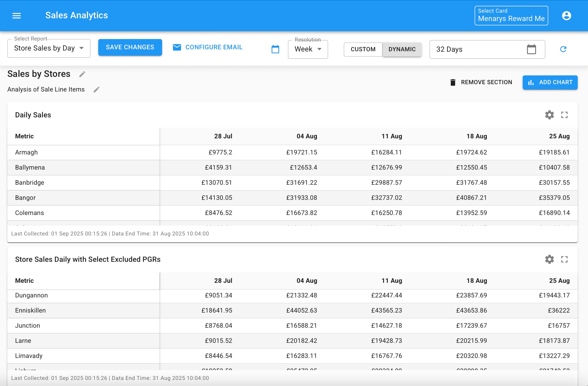The width and height of the screenshot is (588, 386).
Task: Open the Resolution Week dropdown
Action: tap(308, 49)
